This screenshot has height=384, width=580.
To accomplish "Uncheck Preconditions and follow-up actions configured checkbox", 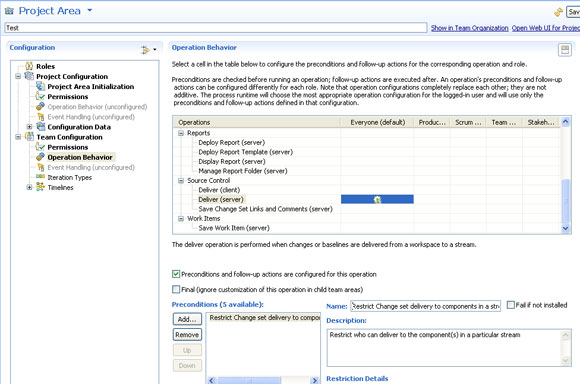I will pos(176,274).
